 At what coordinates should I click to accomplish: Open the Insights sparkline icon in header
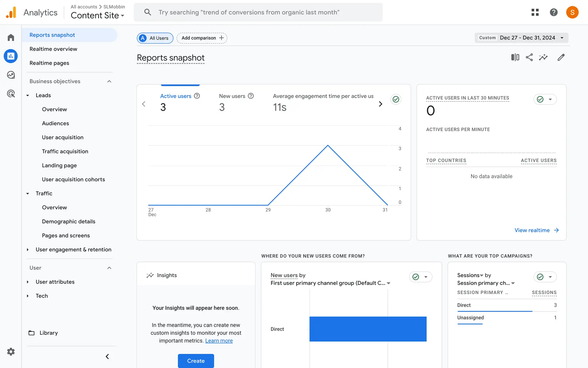pyautogui.click(x=543, y=57)
